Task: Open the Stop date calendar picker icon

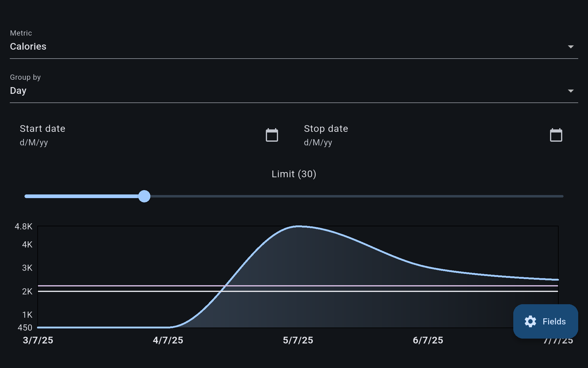Action: click(x=556, y=135)
